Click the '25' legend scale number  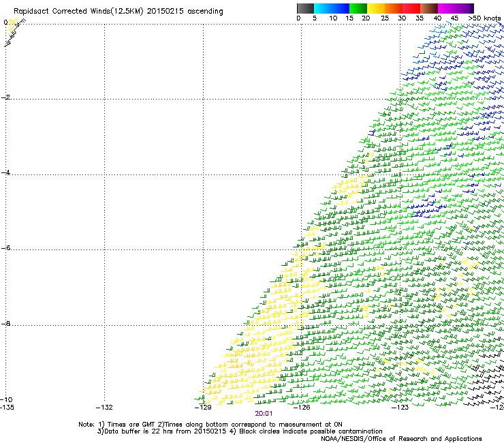tap(385, 18)
